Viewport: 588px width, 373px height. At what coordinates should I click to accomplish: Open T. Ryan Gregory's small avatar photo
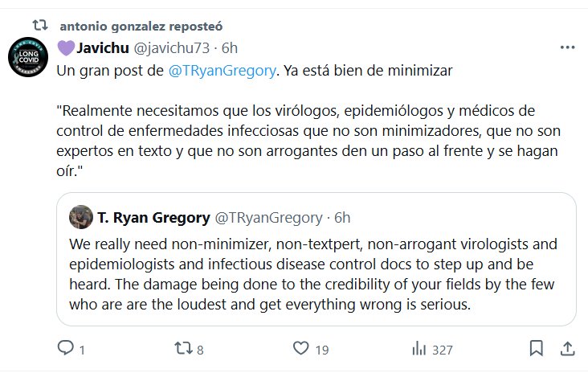tap(80, 217)
